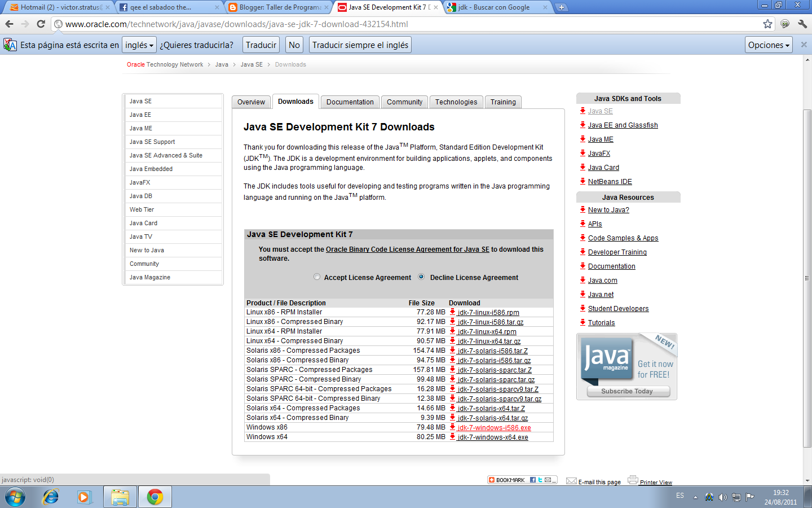Open the inglés language dropdown
The width and height of the screenshot is (812, 508).
(139, 45)
